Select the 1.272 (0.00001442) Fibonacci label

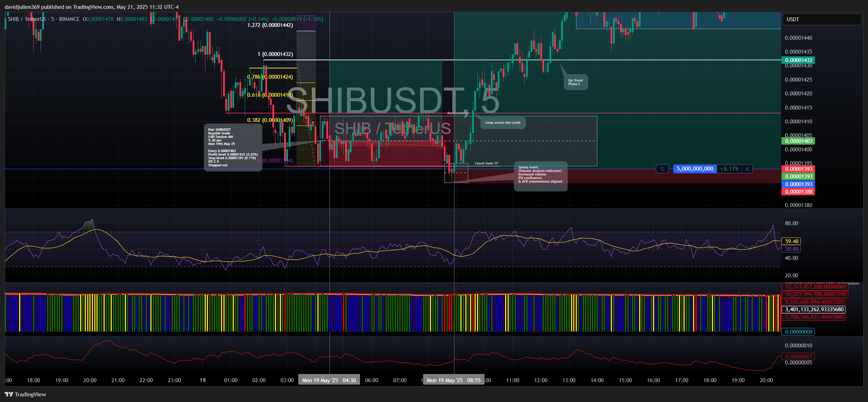[x=270, y=25]
